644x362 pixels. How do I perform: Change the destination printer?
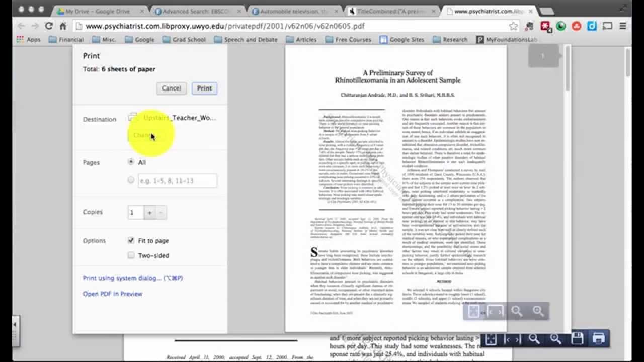pyautogui.click(x=144, y=135)
